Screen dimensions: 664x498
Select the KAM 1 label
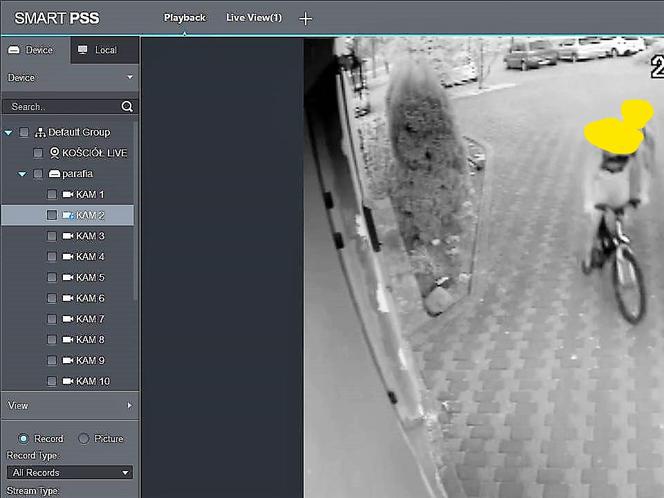coord(90,194)
